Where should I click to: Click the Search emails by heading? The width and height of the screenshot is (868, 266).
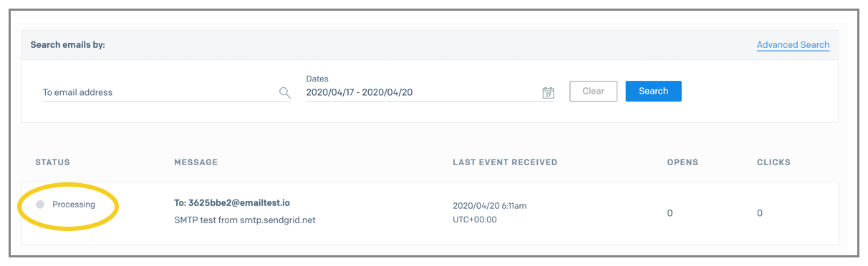coord(68,44)
